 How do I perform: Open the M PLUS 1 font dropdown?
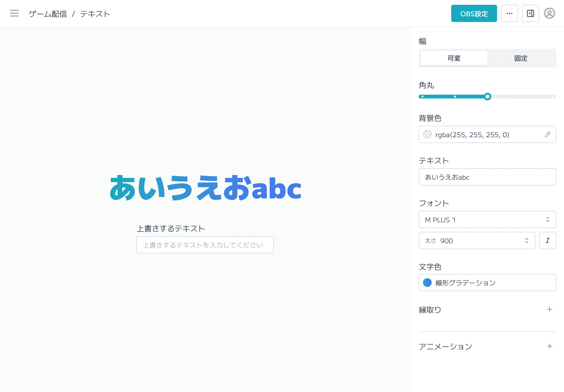tap(487, 220)
